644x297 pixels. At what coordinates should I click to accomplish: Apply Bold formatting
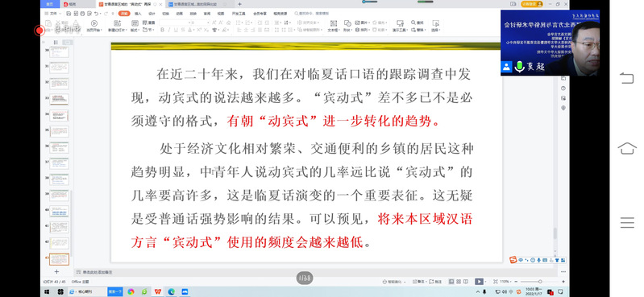(163, 30)
